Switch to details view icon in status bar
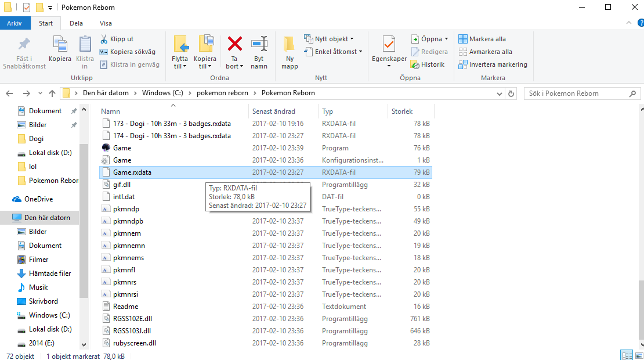Screen dimensions: 644x360 (x=627, y=355)
